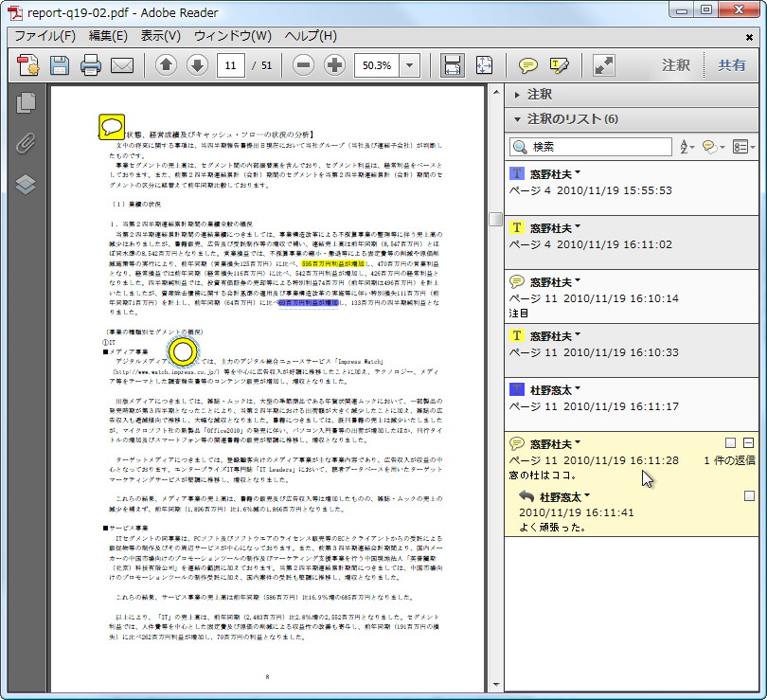The height and width of the screenshot is (700, 767).
Task: Open the sticky note comment tool
Action: click(529, 65)
